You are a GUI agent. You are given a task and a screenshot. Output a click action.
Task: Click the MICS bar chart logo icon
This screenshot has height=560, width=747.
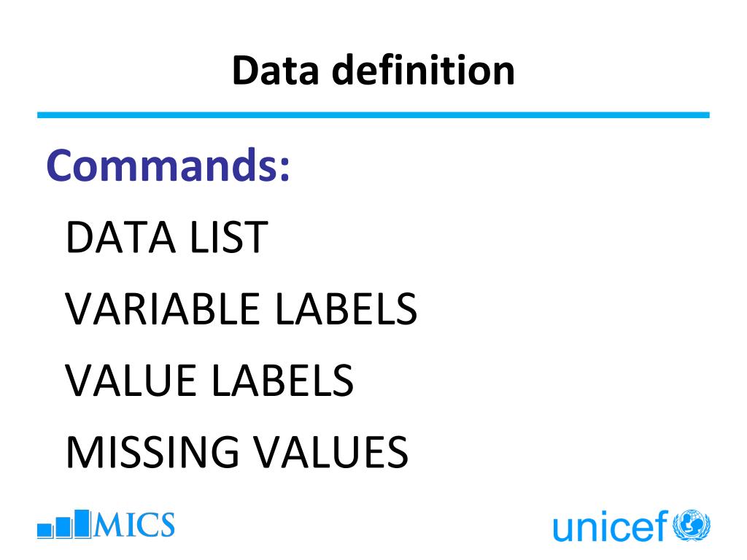pos(64,524)
